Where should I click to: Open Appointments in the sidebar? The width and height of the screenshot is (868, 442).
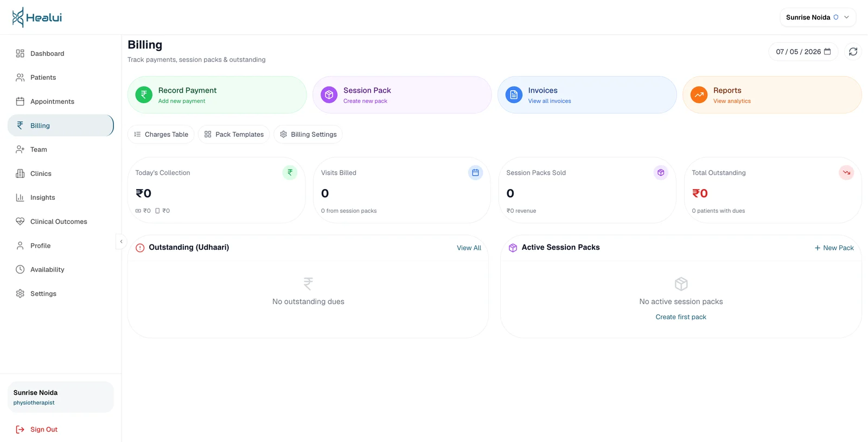61,102
